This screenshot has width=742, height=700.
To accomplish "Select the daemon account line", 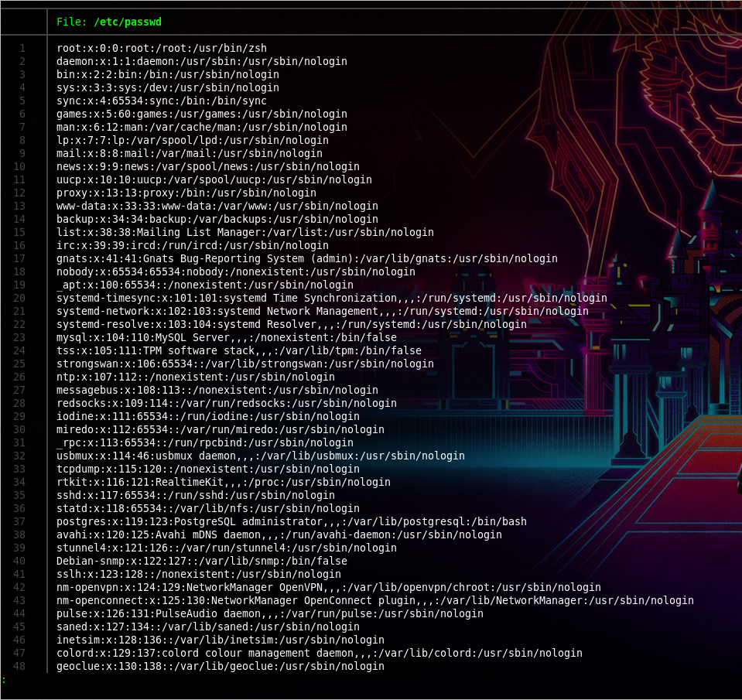I will [201, 61].
